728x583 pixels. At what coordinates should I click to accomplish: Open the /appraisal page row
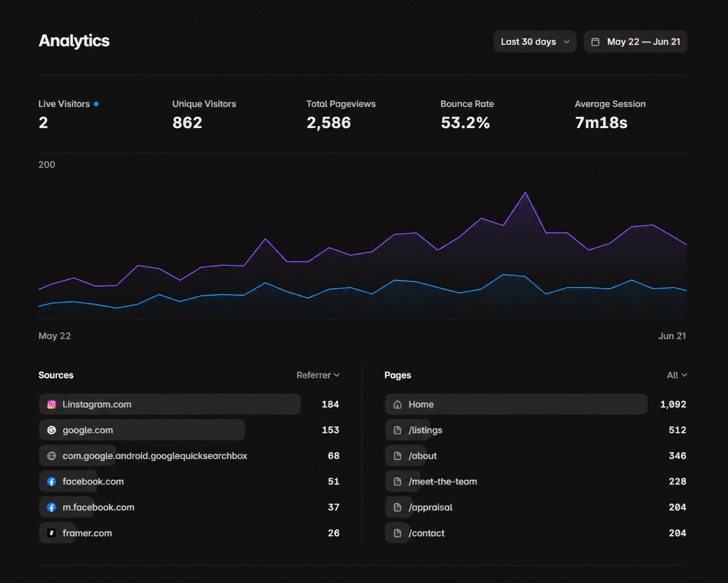coord(536,507)
